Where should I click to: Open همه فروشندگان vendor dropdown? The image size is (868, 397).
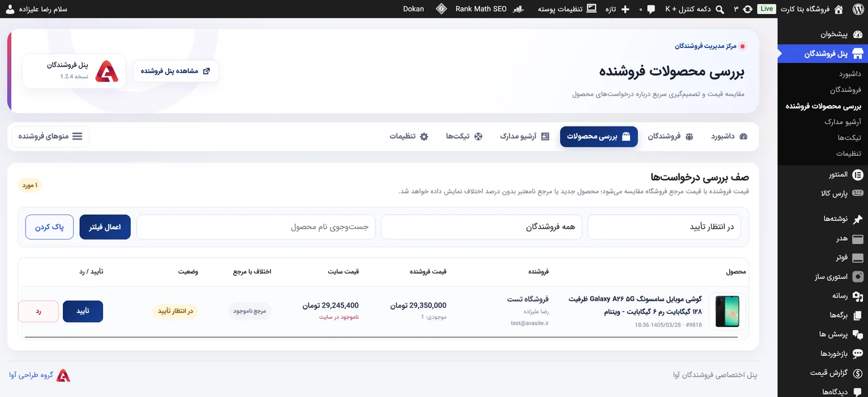(x=482, y=226)
